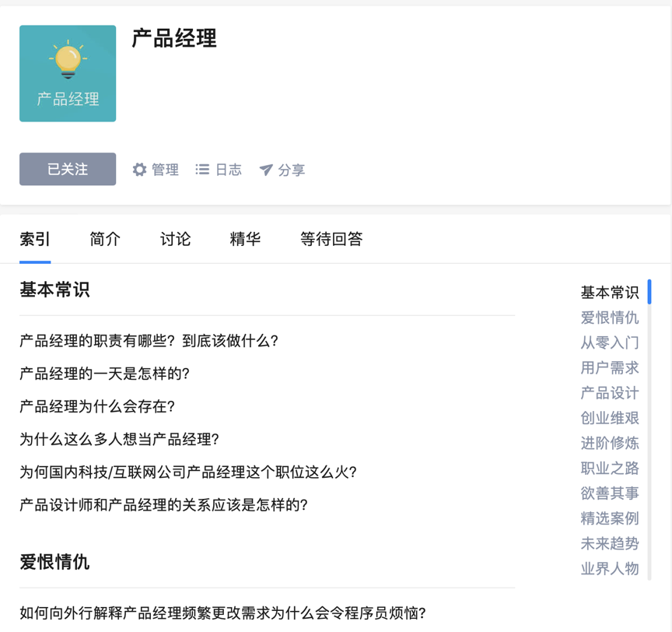Open the 等待回答 tab
The height and width of the screenshot is (632, 672).
click(x=331, y=239)
